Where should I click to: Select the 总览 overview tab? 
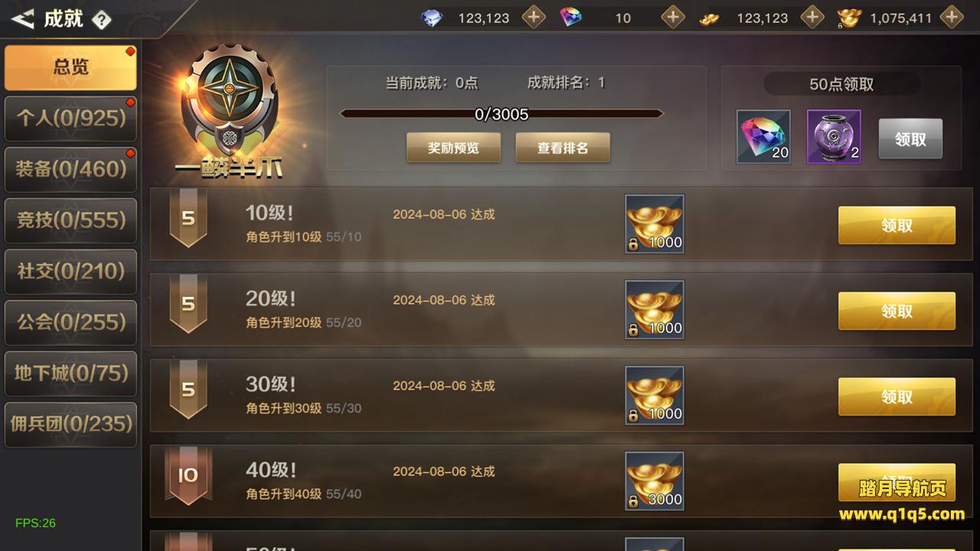point(70,67)
